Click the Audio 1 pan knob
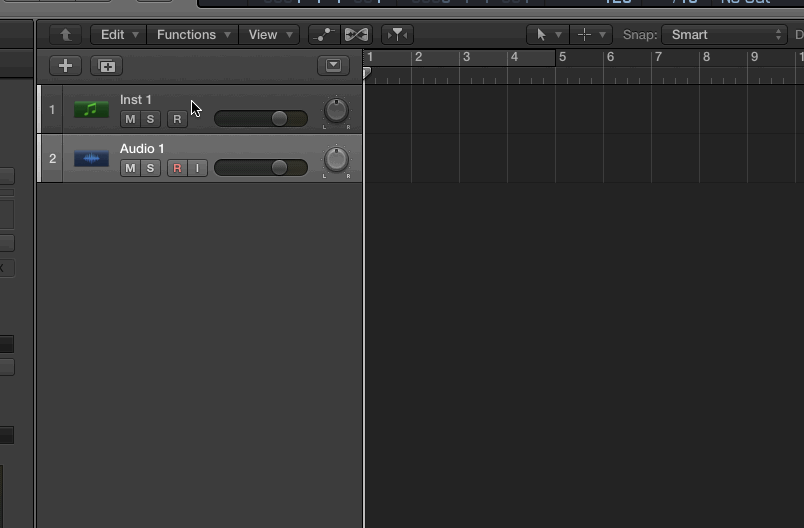Image resolution: width=804 pixels, height=528 pixels. tap(336, 159)
